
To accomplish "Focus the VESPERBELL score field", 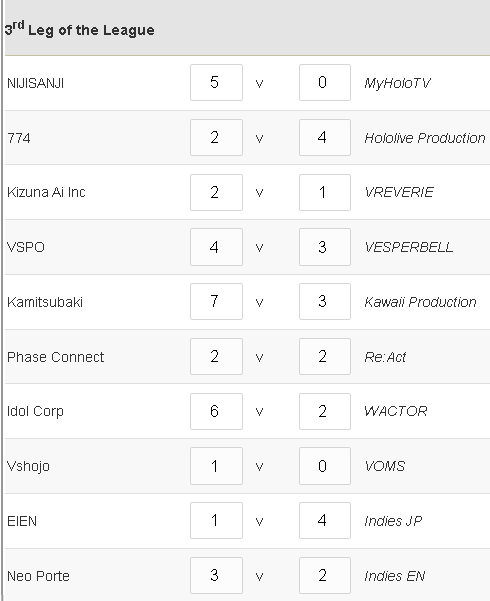I will [x=325, y=247].
